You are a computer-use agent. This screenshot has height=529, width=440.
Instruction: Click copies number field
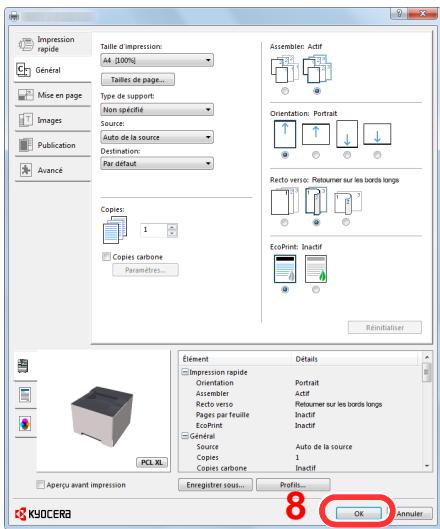(154, 230)
